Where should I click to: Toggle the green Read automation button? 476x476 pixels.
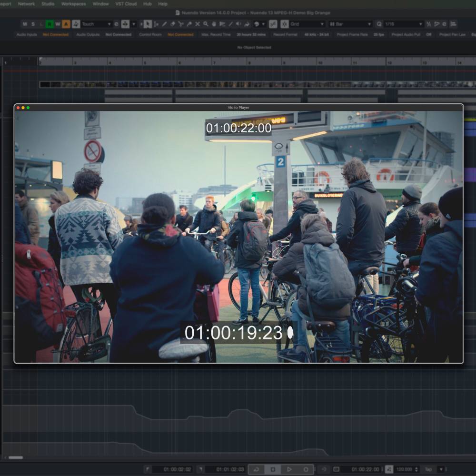pos(50,24)
